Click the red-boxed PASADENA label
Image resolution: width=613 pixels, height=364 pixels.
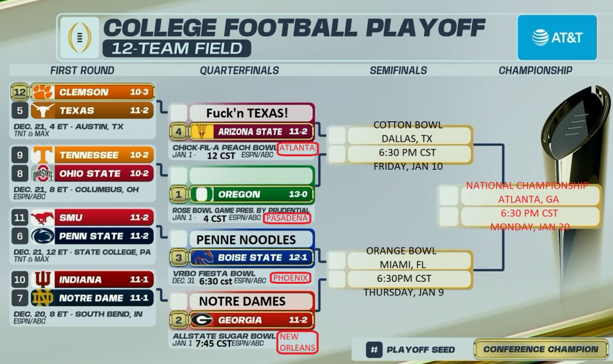(x=287, y=218)
